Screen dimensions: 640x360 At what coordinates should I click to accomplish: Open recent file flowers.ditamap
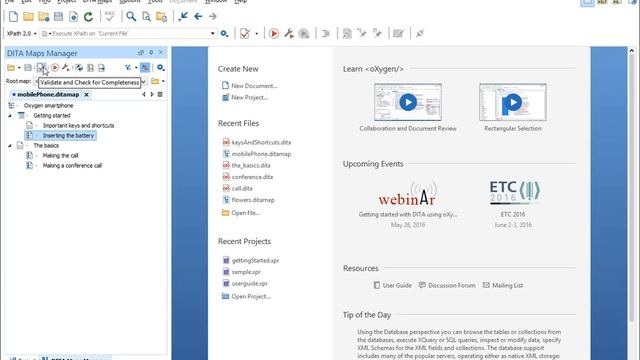[253, 200]
